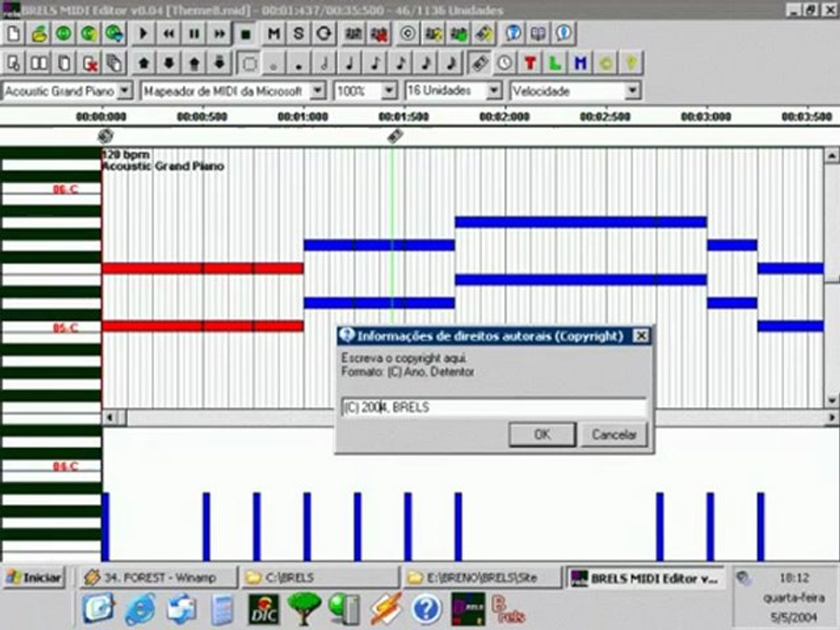Choose the quarter note duration
Image resolution: width=840 pixels, height=630 pixels.
[349, 63]
